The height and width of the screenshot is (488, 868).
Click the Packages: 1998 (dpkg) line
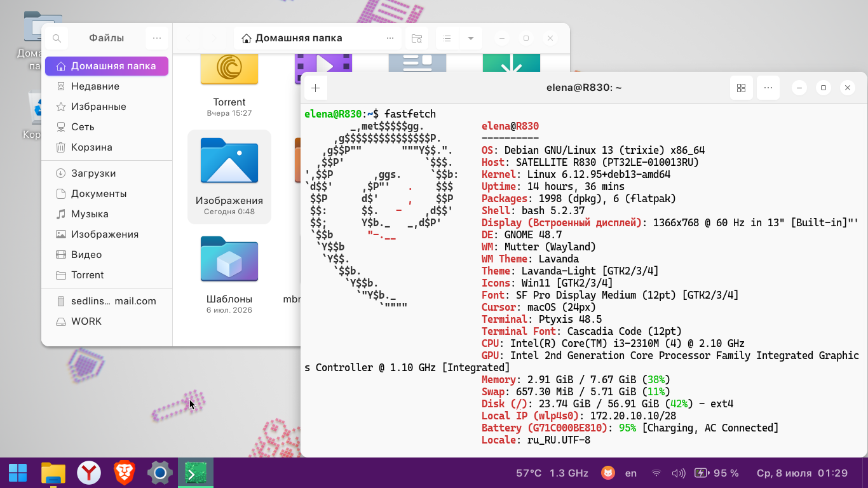[579, 199]
